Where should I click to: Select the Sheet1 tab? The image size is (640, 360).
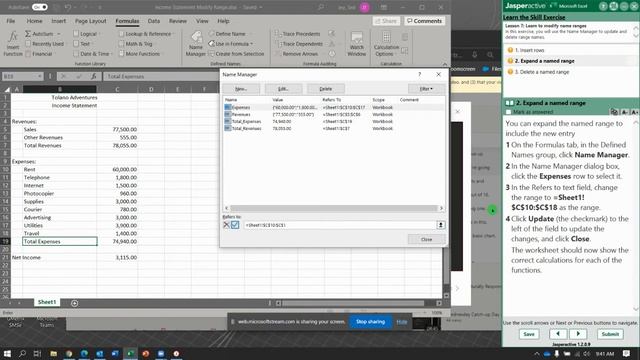coord(47,302)
